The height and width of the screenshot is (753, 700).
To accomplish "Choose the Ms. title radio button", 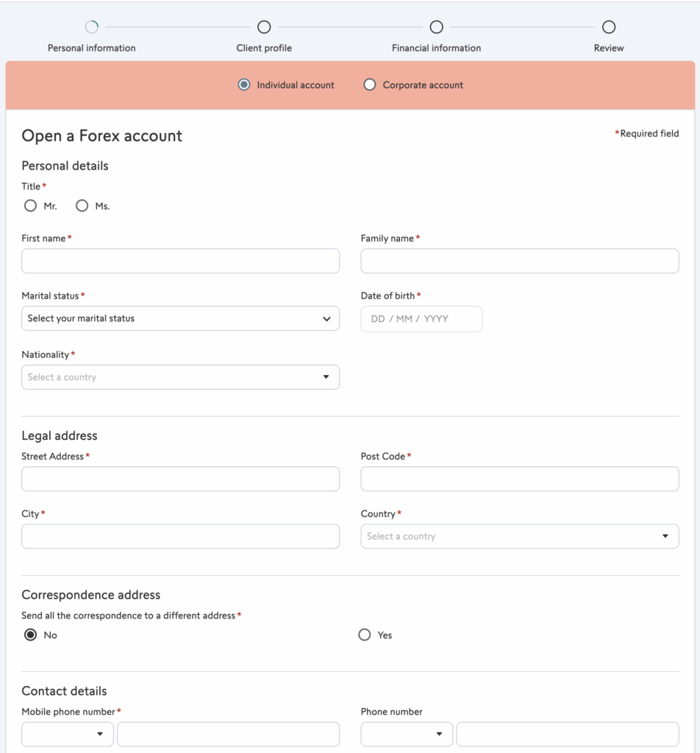I will [82, 206].
